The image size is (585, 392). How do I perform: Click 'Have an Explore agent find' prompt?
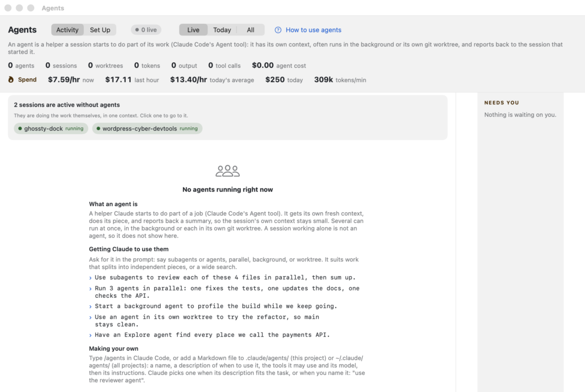(213, 335)
